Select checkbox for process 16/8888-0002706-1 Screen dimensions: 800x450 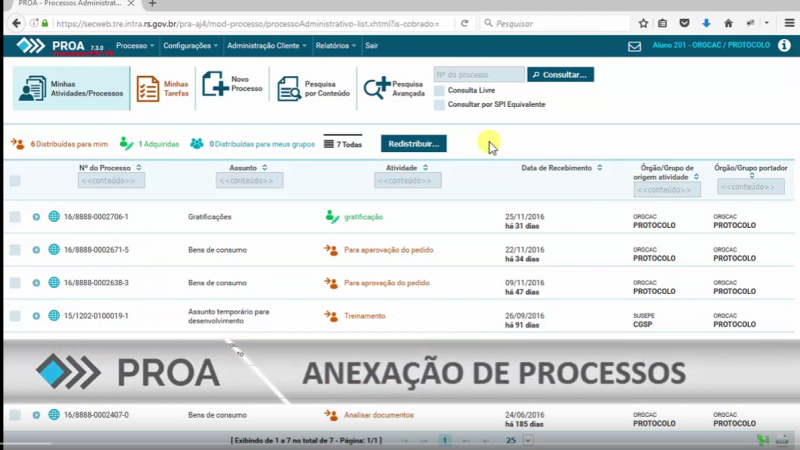(x=15, y=217)
